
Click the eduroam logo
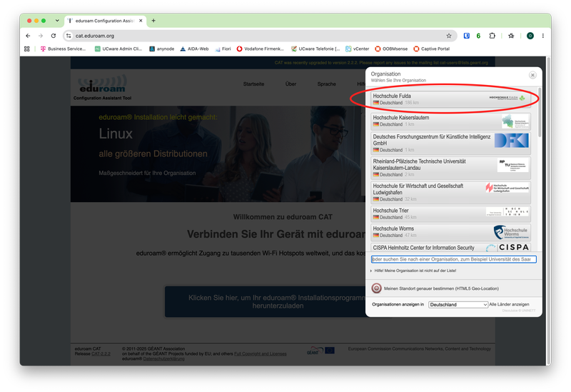pyautogui.click(x=102, y=84)
